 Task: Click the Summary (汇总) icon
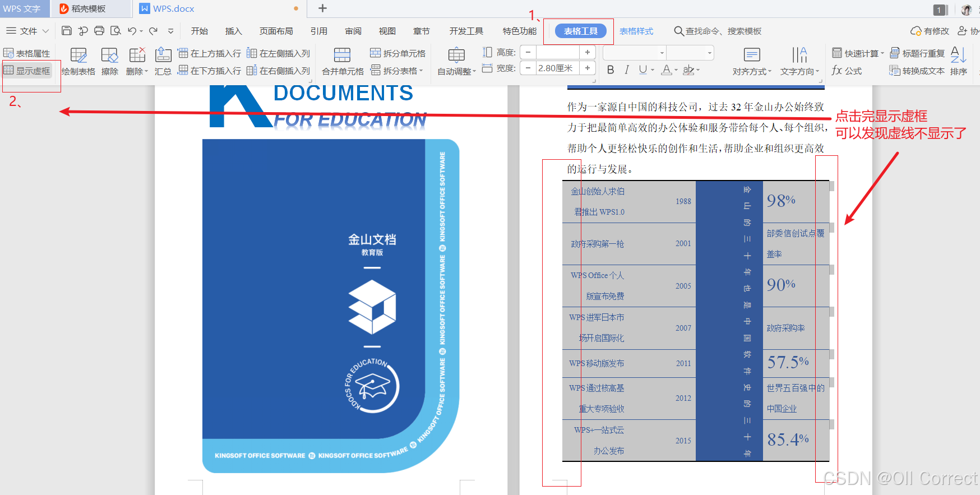click(163, 62)
